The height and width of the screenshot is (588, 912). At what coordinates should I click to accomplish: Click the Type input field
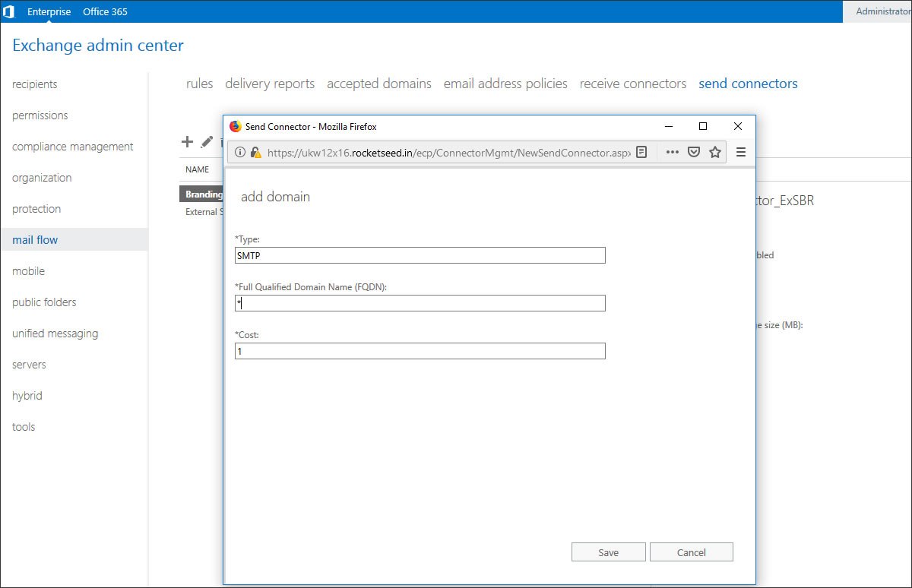[420, 256]
